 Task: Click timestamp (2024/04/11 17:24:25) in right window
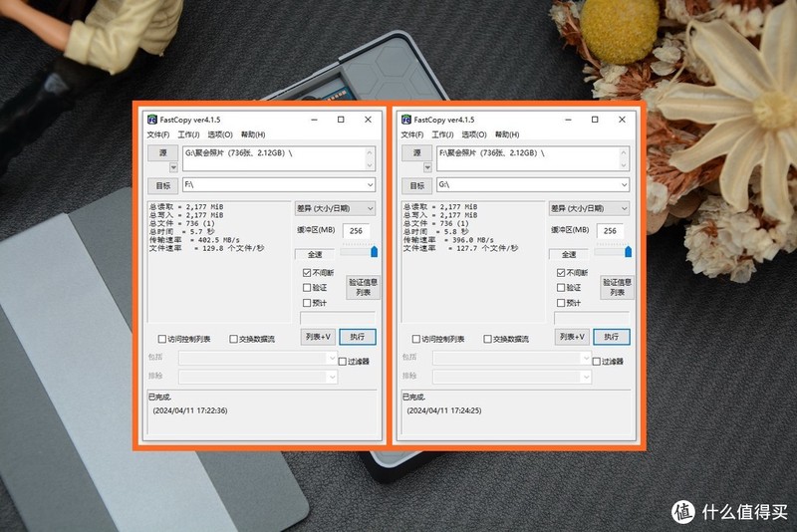pos(444,410)
